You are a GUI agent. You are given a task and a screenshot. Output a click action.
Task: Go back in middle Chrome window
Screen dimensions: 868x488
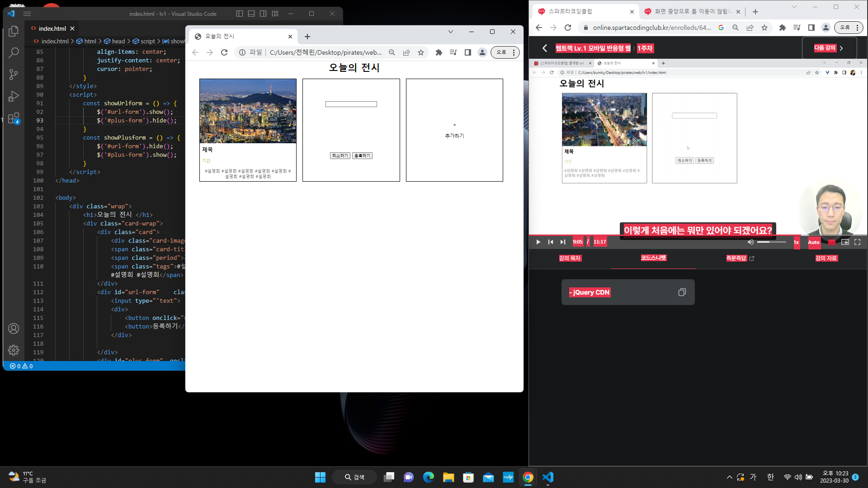click(x=195, y=52)
